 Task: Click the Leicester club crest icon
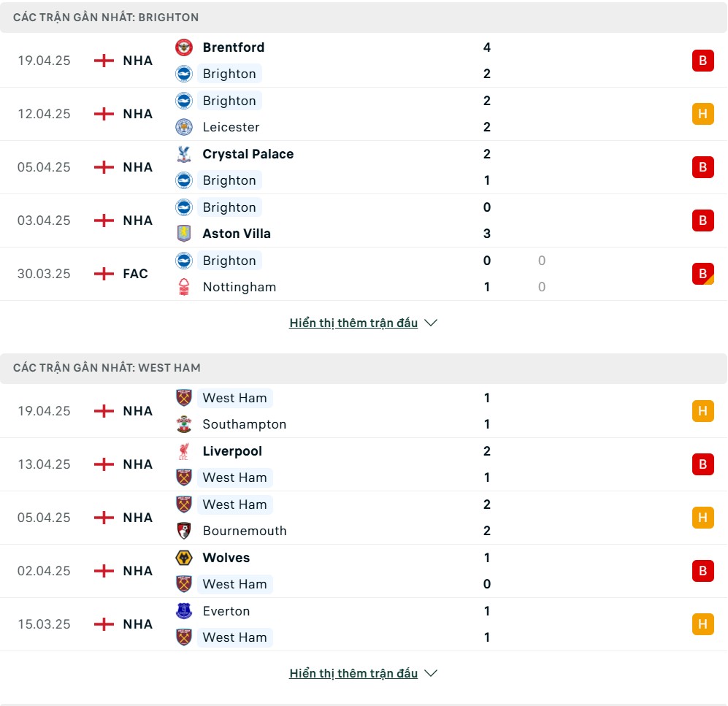(184, 127)
